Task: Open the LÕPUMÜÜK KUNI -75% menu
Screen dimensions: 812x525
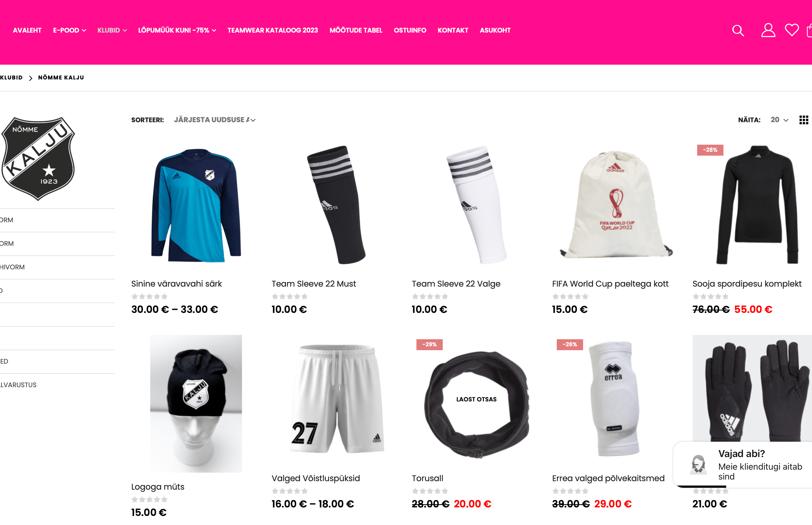Action: click(x=177, y=30)
